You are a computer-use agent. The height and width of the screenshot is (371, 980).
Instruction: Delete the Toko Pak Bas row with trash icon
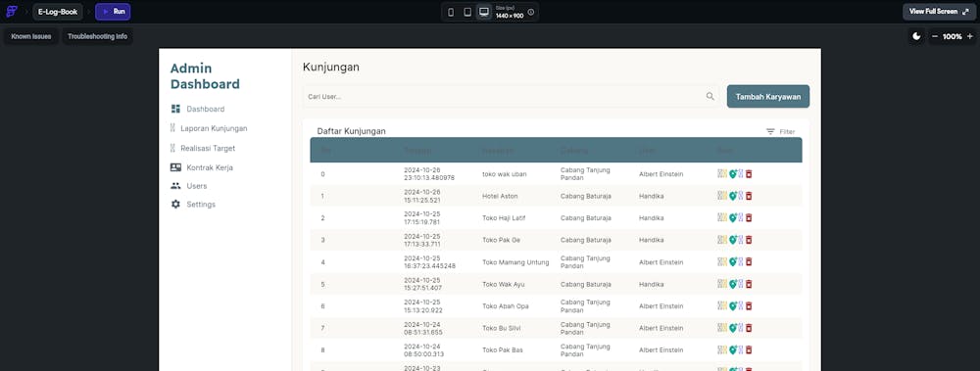pyautogui.click(x=749, y=349)
